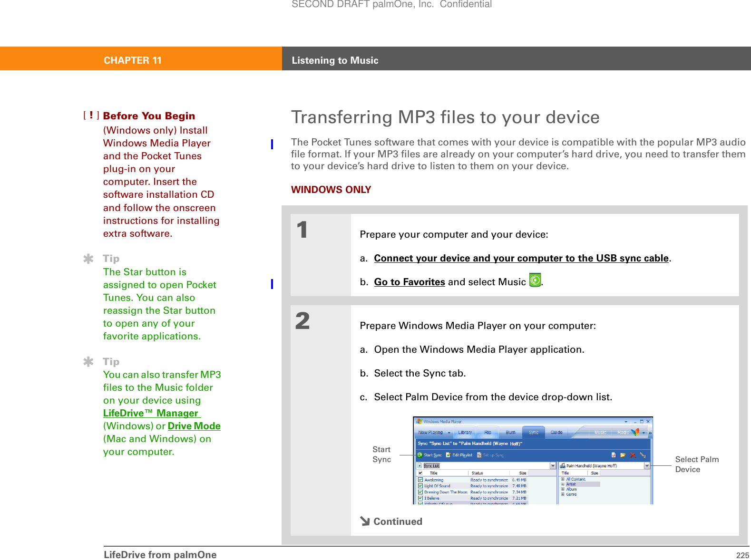Image resolution: width=751 pixels, height=560 pixels.
Task: Click the red X delete icon in sync toolbar
Action: click(633, 455)
